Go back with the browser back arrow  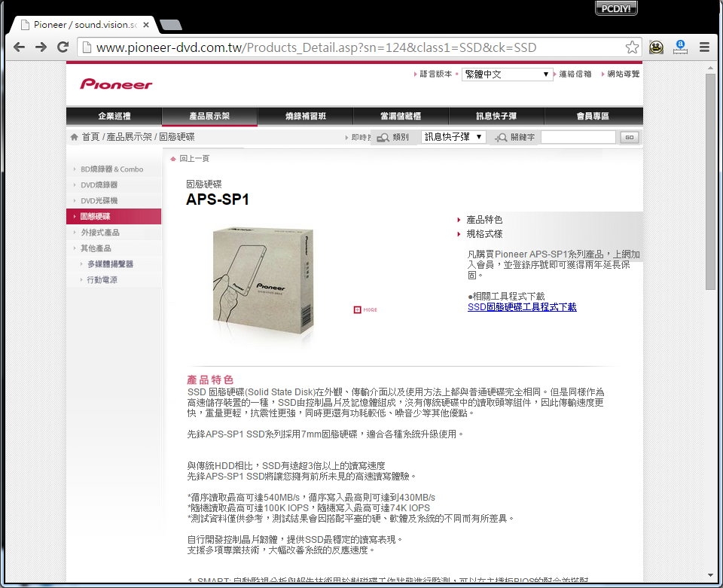(19, 47)
